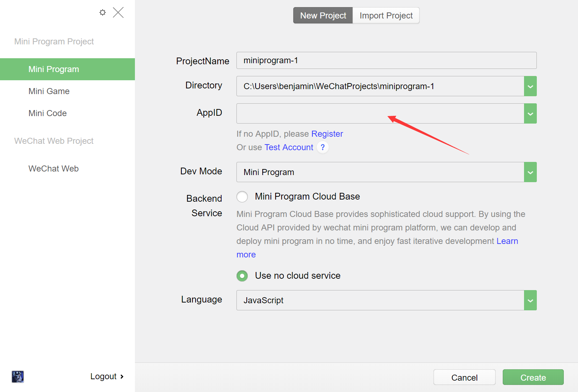Expand the Directory dropdown arrow
The height and width of the screenshot is (392, 578).
tap(530, 86)
